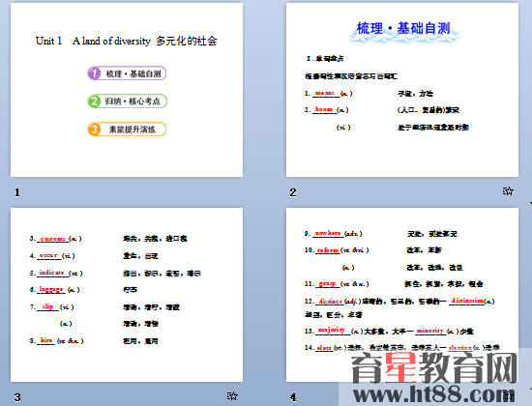The image size is (532, 406).
Task: Follow the www.ht88.com watermark link
Action: click(434, 394)
